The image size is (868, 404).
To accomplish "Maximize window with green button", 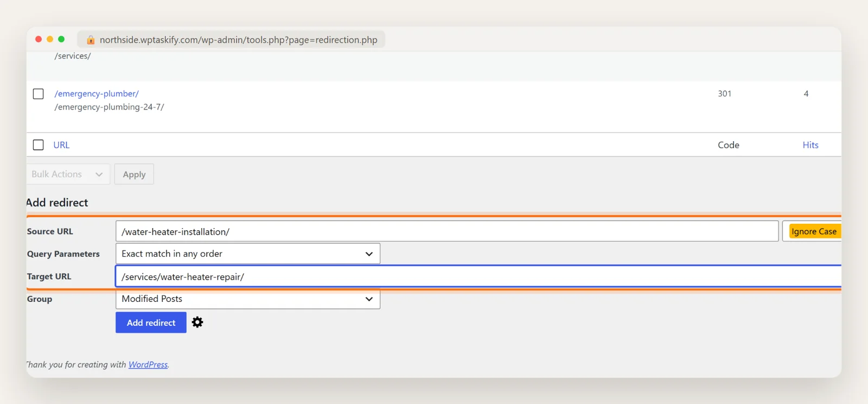I will (x=61, y=39).
